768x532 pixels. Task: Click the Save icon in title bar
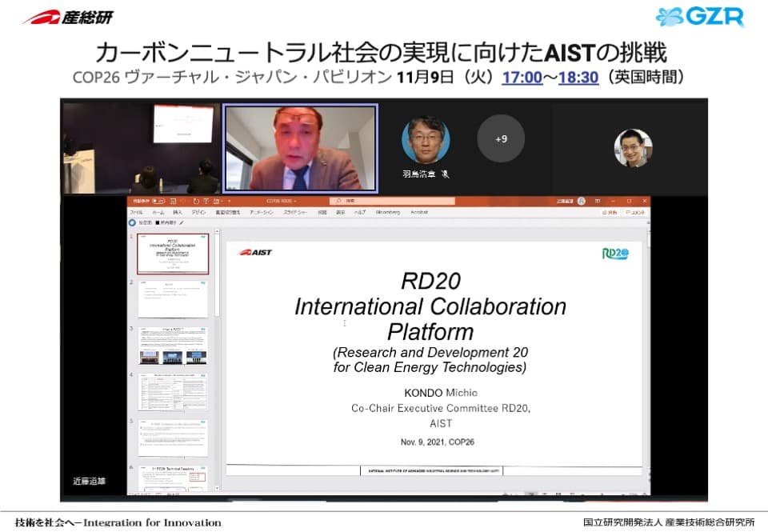174,202
